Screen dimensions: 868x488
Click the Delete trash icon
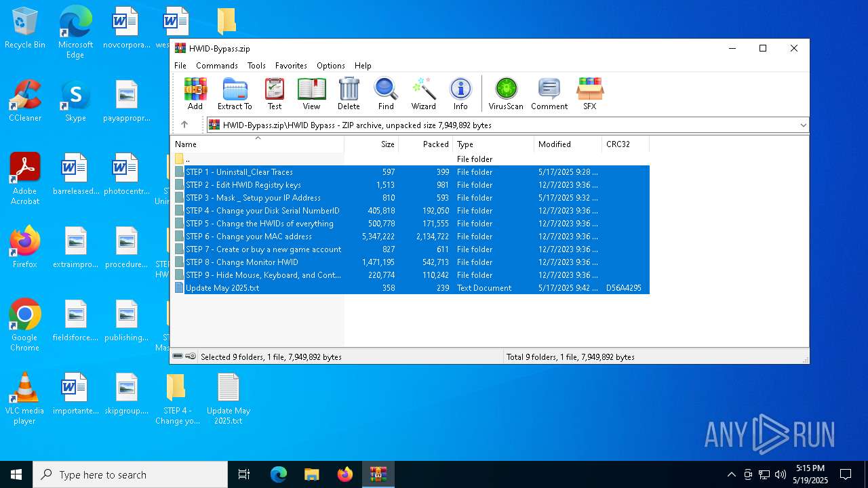tap(349, 94)
